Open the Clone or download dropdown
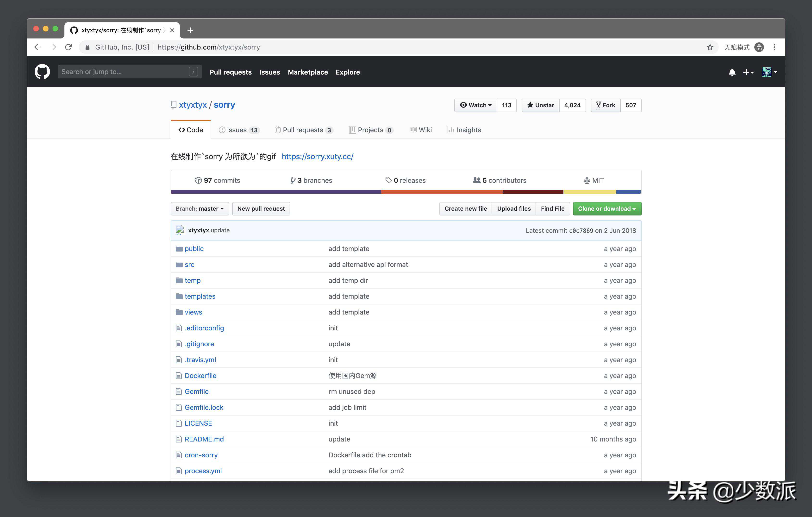The height and width of the screenshot is (517, 812). pos(607,209)
